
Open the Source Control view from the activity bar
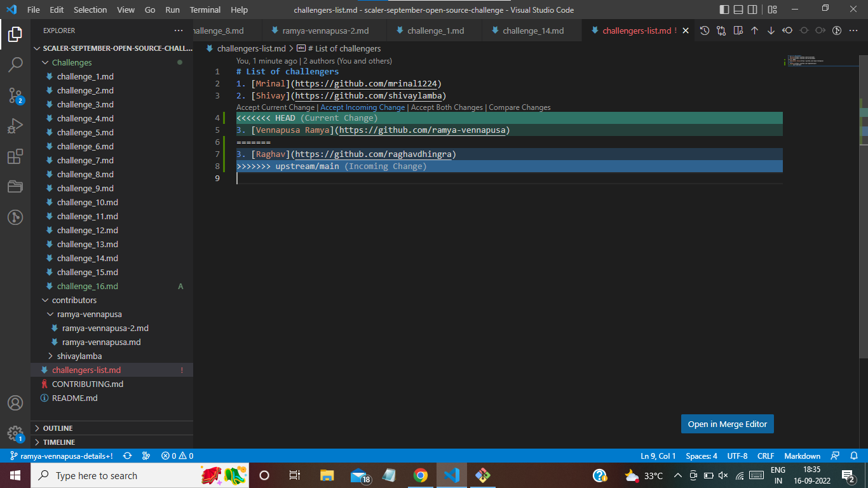[x=15, y=95]
